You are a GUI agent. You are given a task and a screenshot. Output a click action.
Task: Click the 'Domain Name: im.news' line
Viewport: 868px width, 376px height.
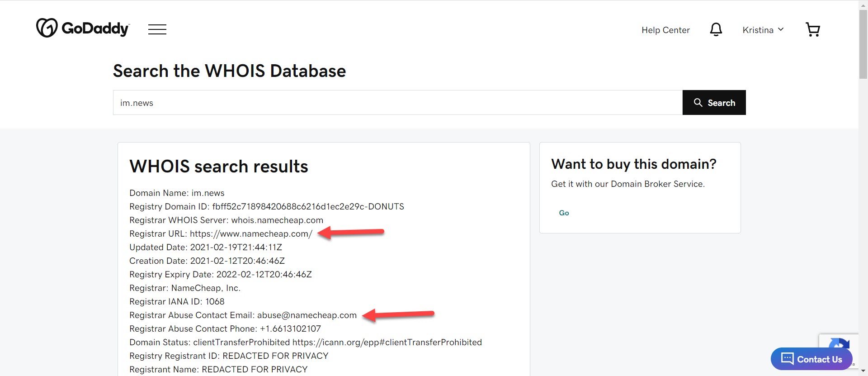click(177, 193)
